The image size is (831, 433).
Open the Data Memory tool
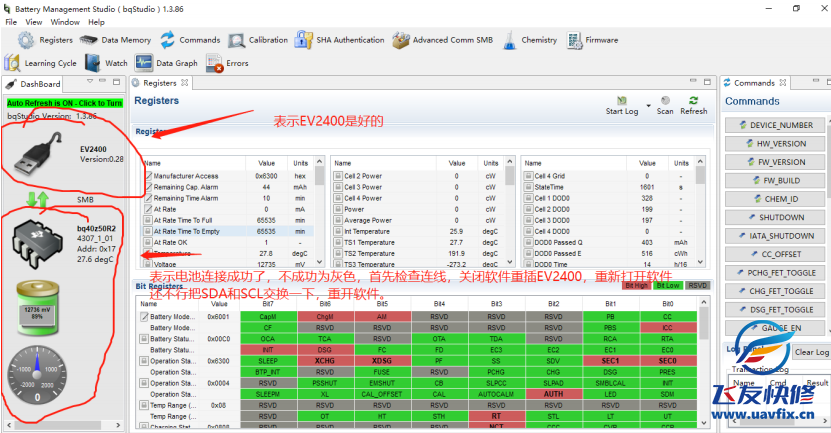[116, 40]
